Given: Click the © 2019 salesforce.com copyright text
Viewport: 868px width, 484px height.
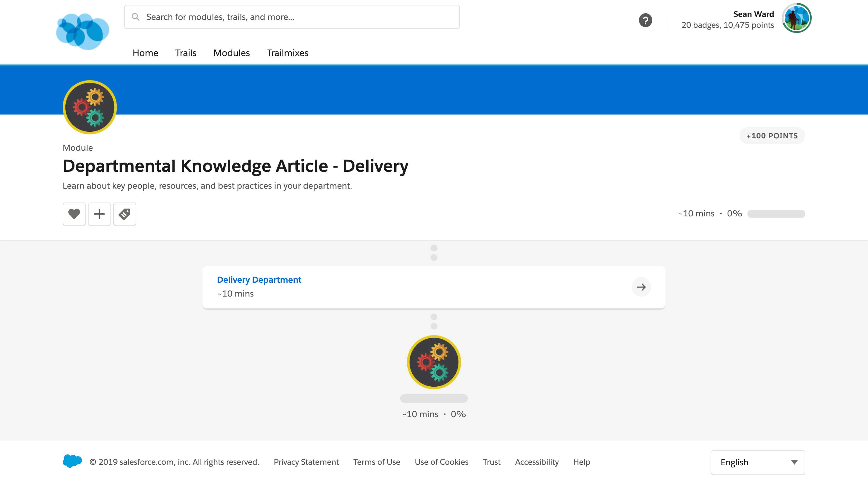Looking at the screenshot, I should 174,462.
